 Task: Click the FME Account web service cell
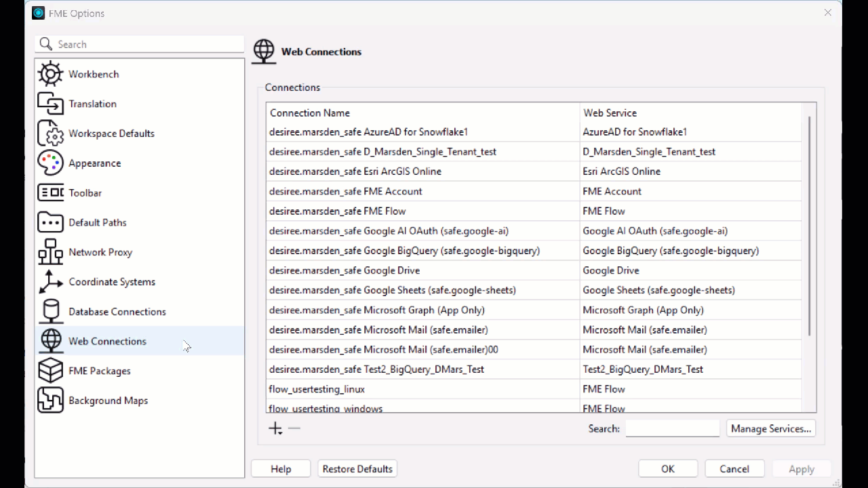tap(690, 191)
